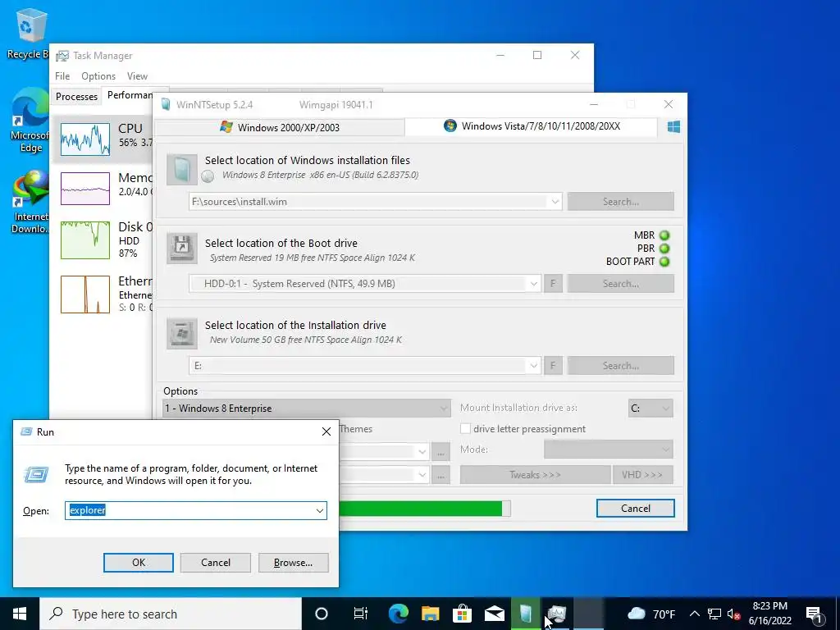Viewport: 840px width, 630px height.
Task: Open the Windows 8 Enterprise edition dropdown
Action: coord(307,409)
